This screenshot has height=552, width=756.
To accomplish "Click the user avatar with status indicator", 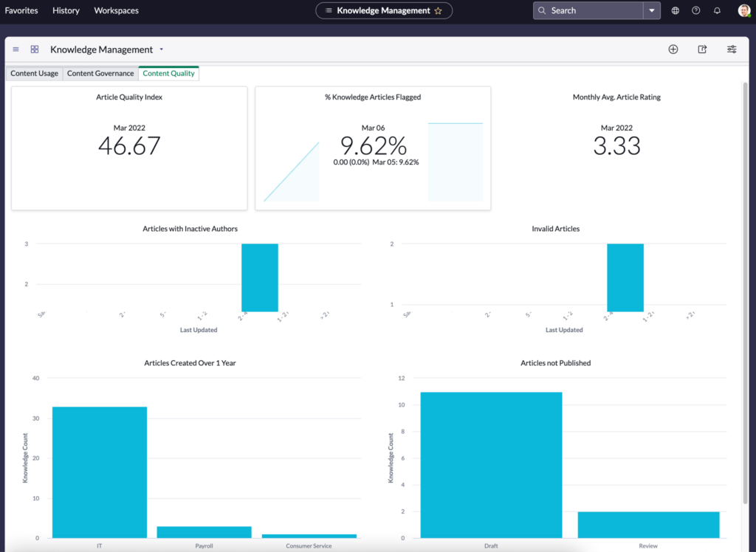I will point(743,10).
